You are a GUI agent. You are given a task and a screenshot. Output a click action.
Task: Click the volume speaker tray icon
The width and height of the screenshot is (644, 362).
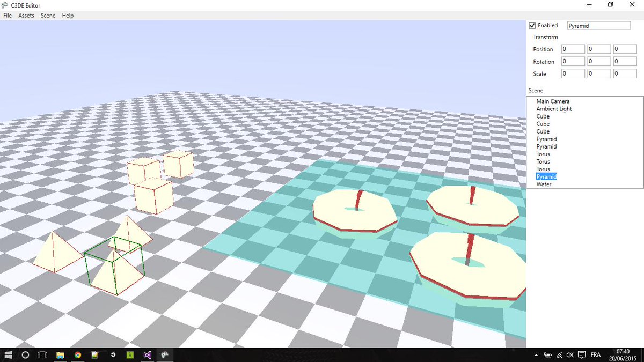point(569,355)
